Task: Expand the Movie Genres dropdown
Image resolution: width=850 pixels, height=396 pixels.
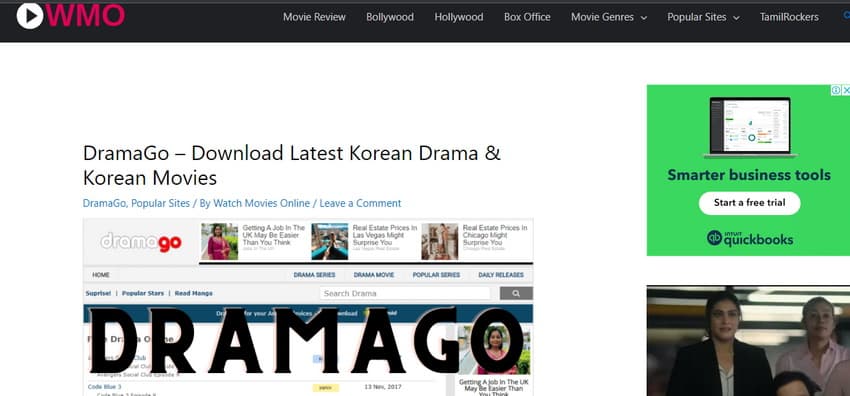Action: point(609,17)
